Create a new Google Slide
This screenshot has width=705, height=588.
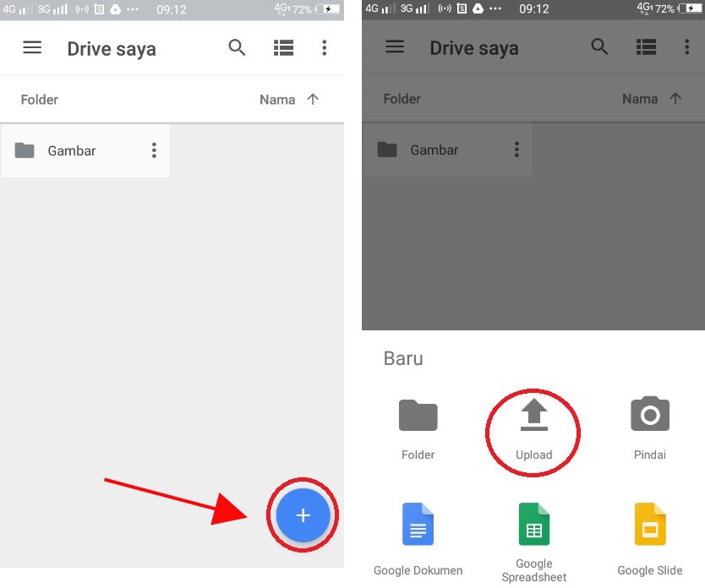[x=650, y=539]
